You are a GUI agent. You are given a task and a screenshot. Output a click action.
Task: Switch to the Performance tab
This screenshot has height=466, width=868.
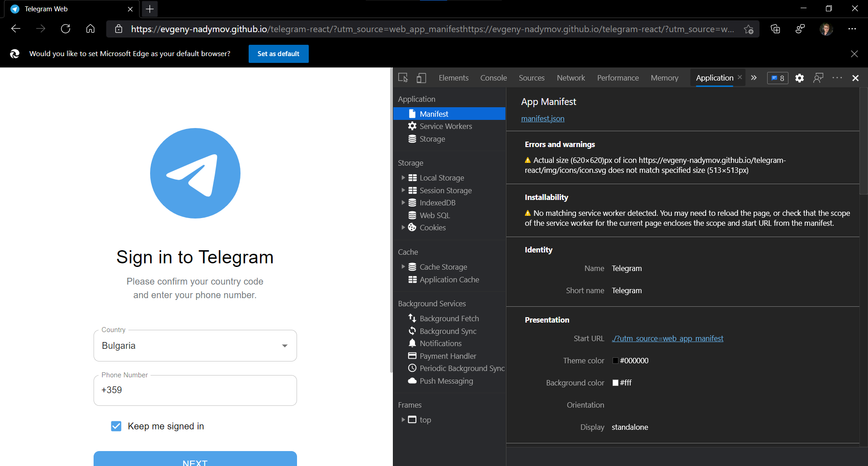618,78
